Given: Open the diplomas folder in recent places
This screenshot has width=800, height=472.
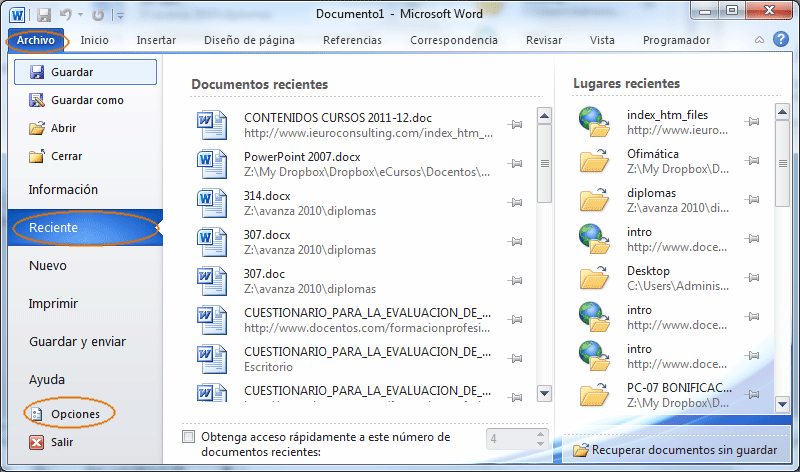Looking at the screenshot, I should point(658,201).
